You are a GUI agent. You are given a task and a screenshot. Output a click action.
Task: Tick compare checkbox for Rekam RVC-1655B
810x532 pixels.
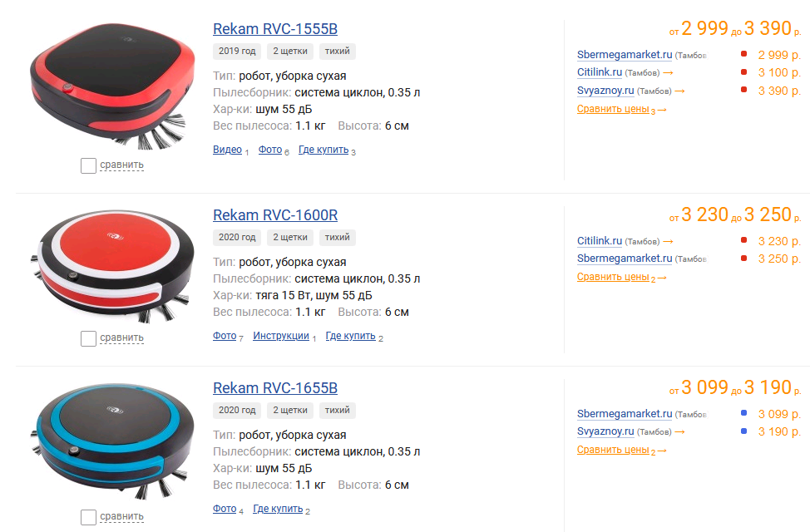point(88,517)
